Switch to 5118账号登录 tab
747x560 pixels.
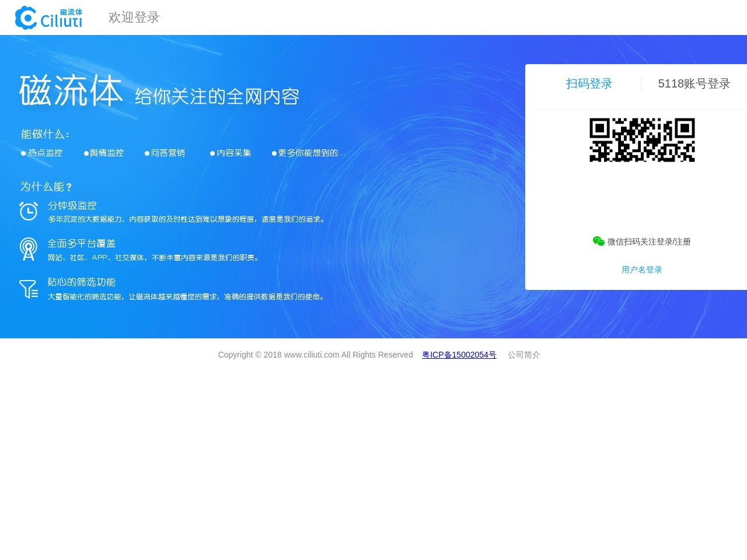(694, 83)
